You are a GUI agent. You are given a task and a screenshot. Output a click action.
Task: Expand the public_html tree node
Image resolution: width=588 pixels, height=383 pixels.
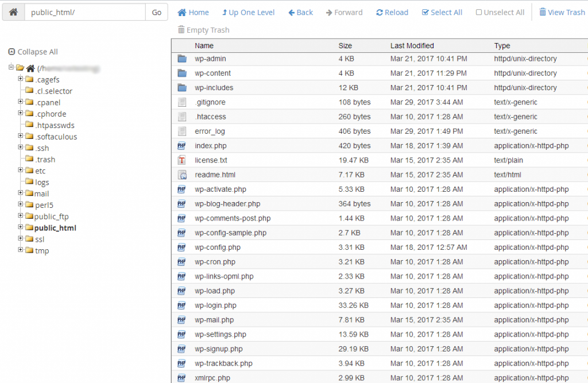click(21, 227)
